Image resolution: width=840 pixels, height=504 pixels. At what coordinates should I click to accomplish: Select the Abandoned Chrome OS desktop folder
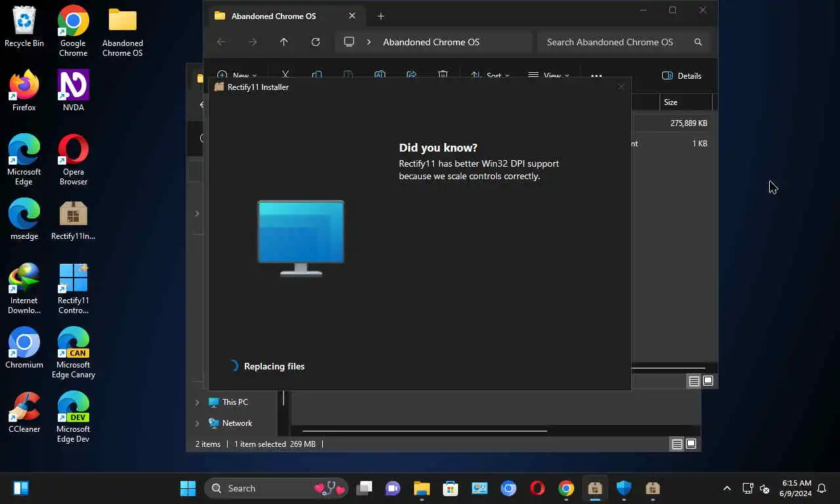pyautogui.click(x=122, y=31)
